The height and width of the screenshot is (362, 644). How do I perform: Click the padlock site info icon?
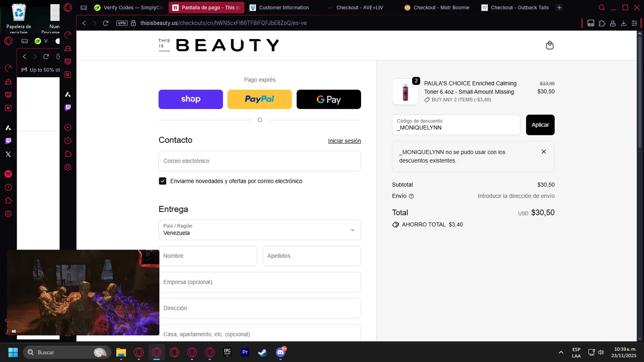pyautogui.click(x=134, y=23)
